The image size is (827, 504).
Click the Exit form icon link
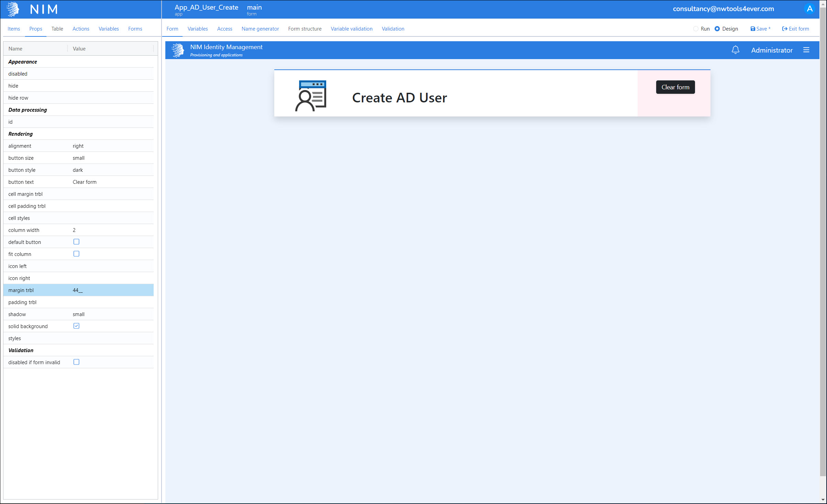coord(785,29)
